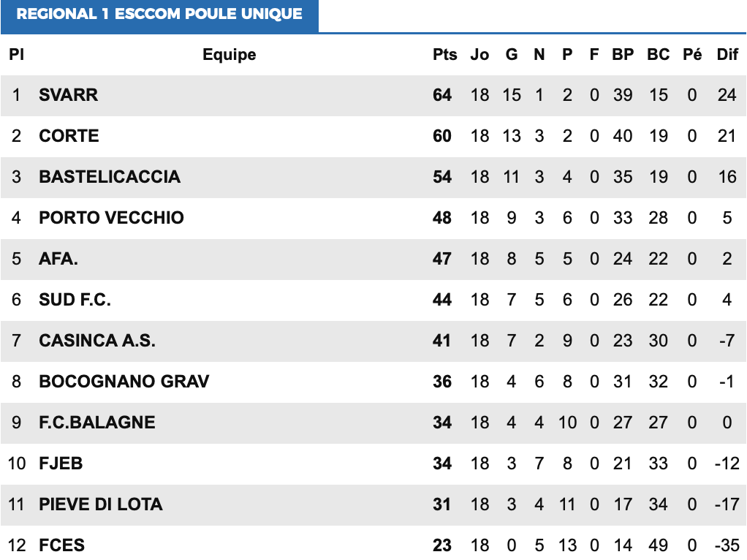
Task: Click the Pts column header
Action: click(x=444, y=55)
